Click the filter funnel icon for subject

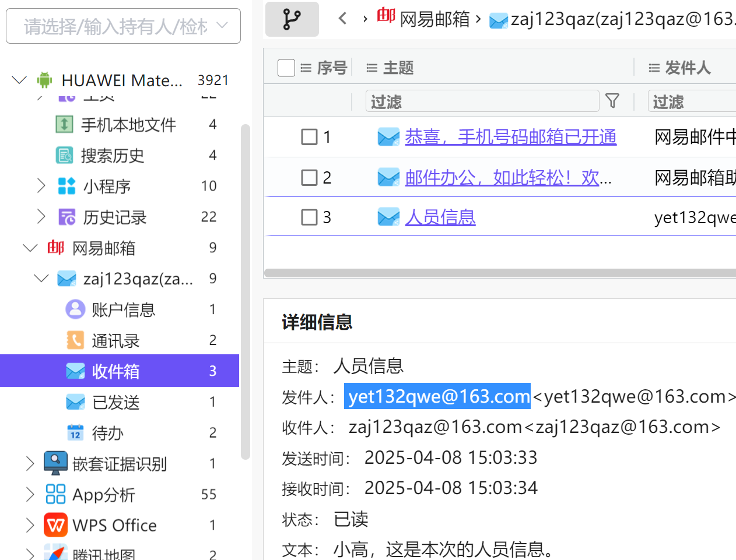[612, 101]
